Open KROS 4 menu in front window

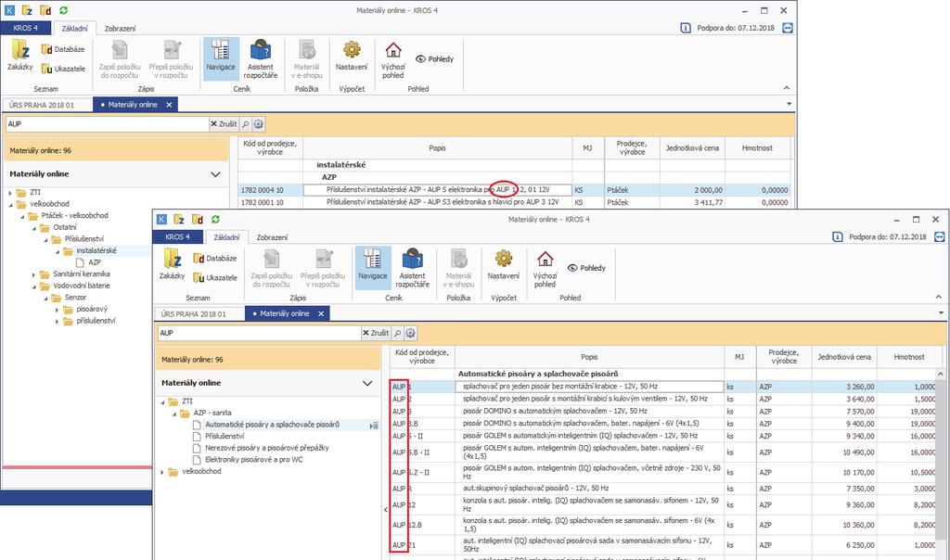tap(177, 237)
